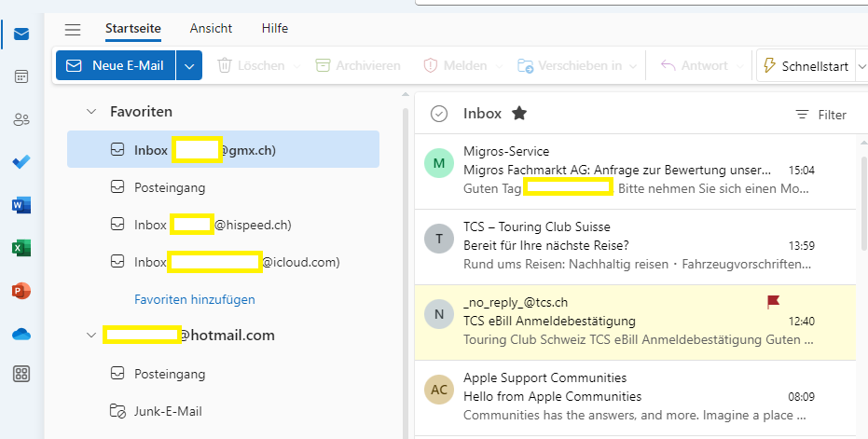Open the Migros Fachmarkt AG email
The width and height of the screenshot is (868, 439).
[x=636, y=171]
